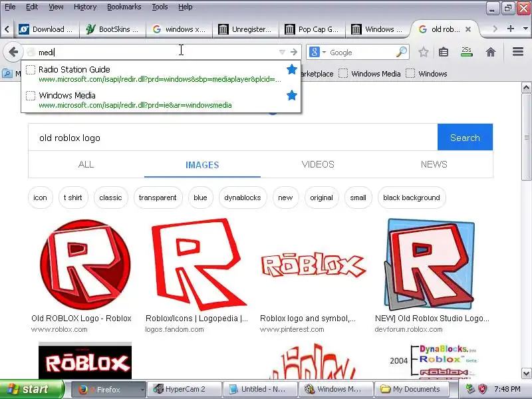The height and width of the screenshot is (399, 532).
Task: Filter images by 't shirt' chip
Action: click(x=73, y=198)
